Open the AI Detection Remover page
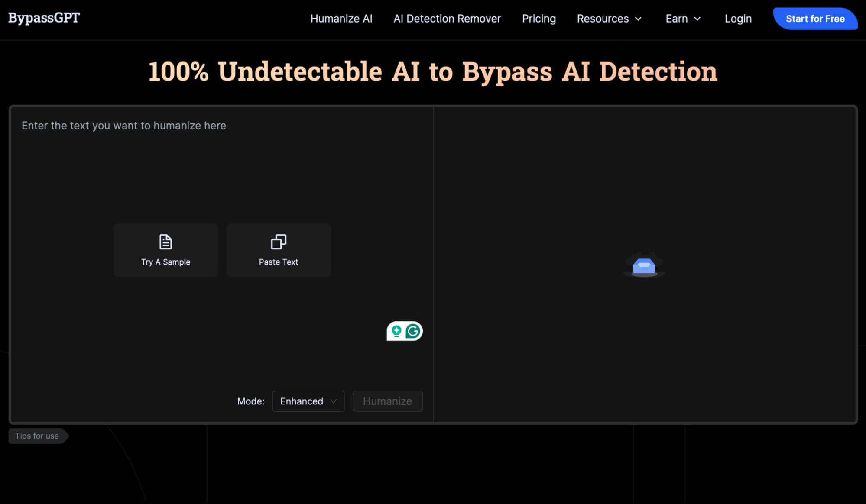The height and width of the screenshot is (504, 866). tap(447, 19)
